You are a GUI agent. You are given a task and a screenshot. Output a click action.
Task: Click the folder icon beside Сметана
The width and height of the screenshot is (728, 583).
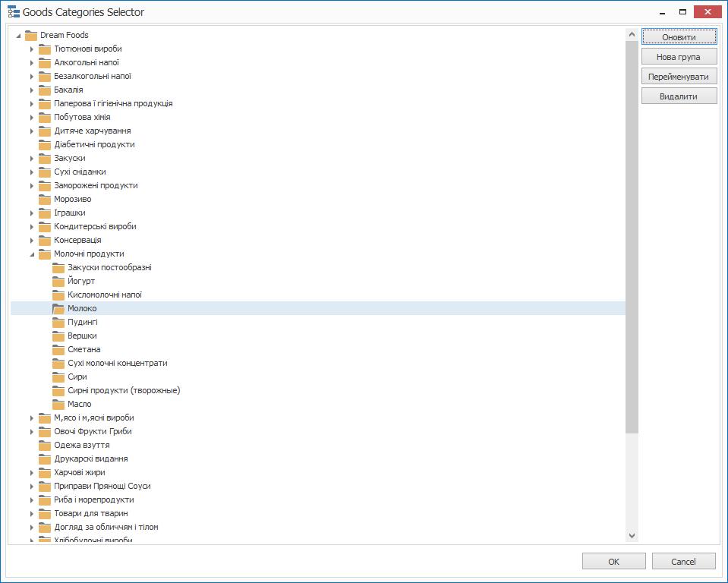coord(58,349)
